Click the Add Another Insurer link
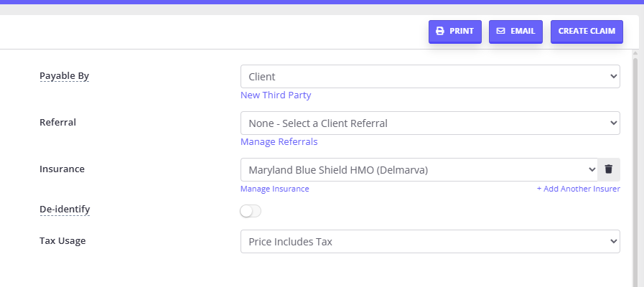 coord(578,189)
